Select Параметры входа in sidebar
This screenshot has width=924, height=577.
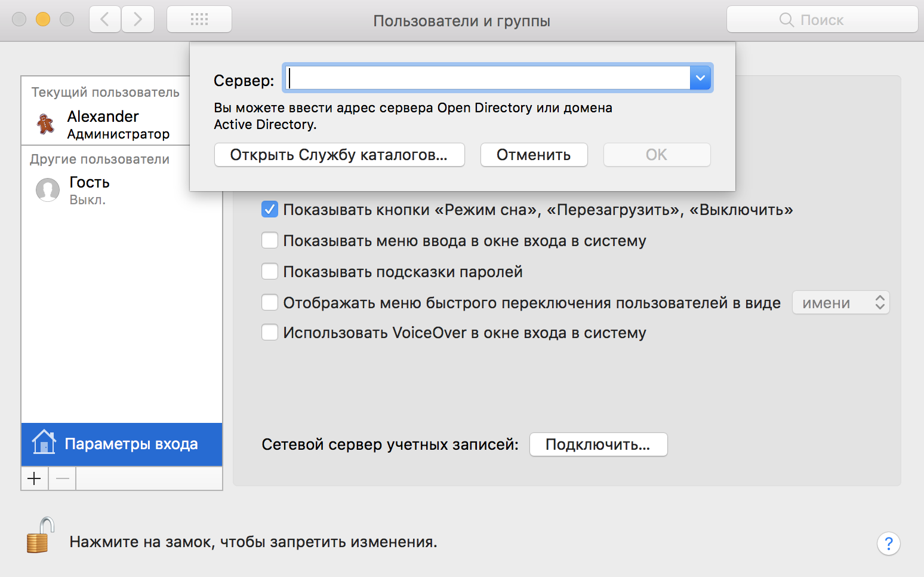click(122, 444)
